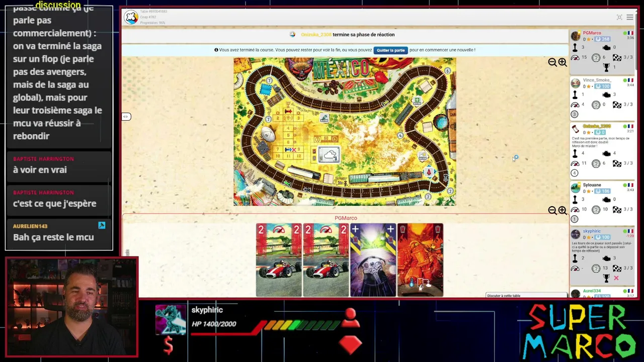Click PGMarco's avatar in the player panel
This screenshot has width=644, height=362.
pos(576,36)
